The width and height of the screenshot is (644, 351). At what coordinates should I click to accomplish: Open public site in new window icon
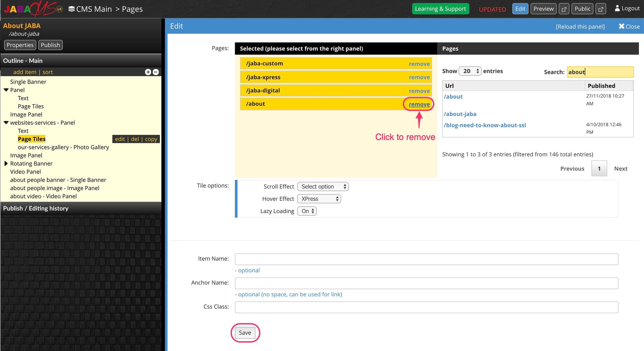click(x=601, y=9)
